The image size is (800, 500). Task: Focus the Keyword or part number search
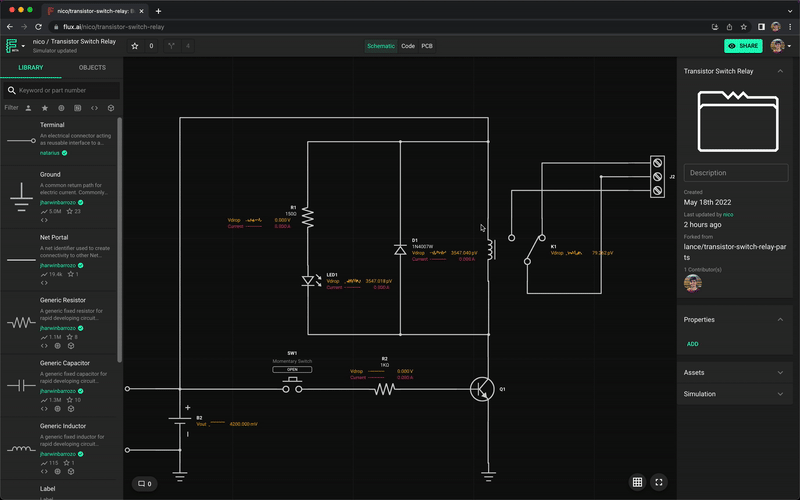pos(62,90)
